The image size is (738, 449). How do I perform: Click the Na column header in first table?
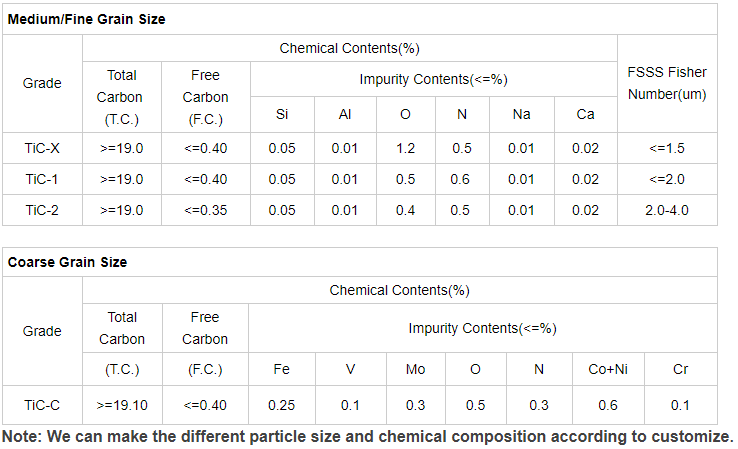click(x=521, y=114)
